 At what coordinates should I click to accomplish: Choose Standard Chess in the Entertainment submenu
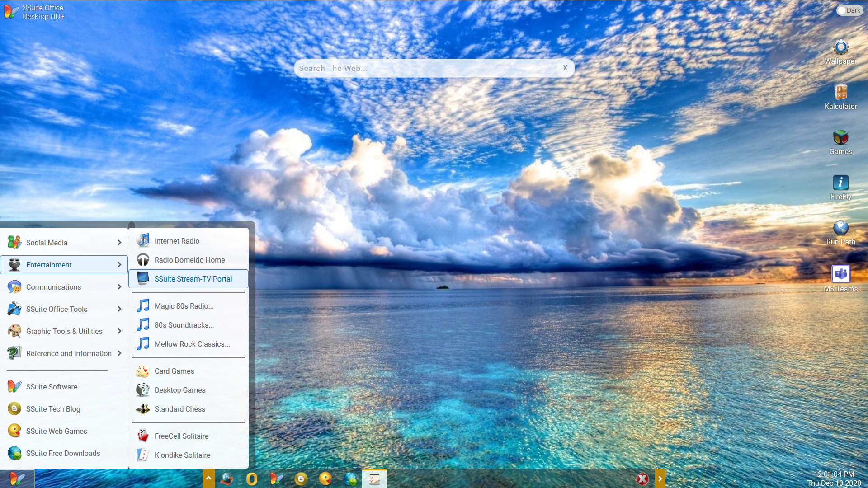pos(179,409)
